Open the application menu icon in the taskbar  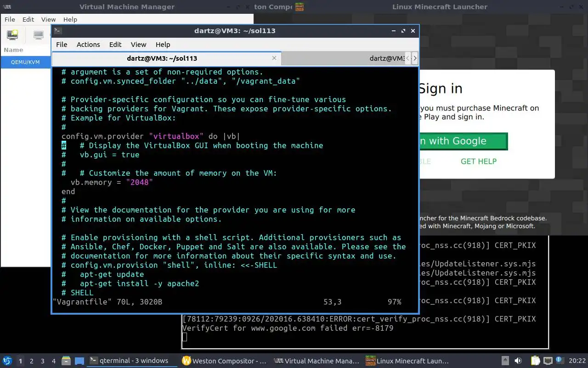pyautogui.click(x=7, y=361)
